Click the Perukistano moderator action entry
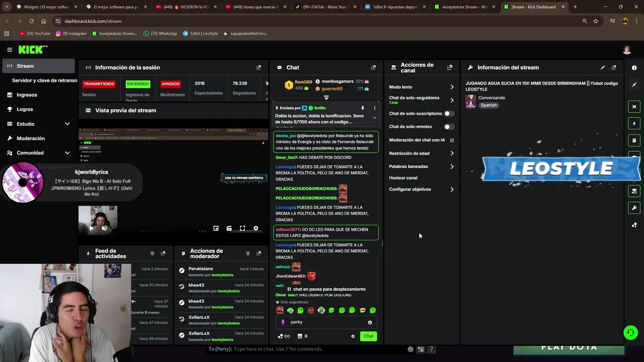This screenshot has width=644, height=362. point(221,272)
